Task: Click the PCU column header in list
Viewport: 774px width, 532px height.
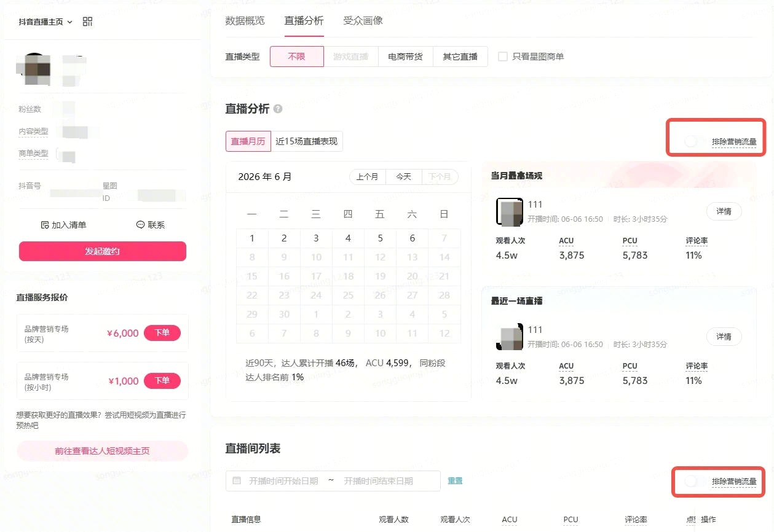Action: pos(571,520)
